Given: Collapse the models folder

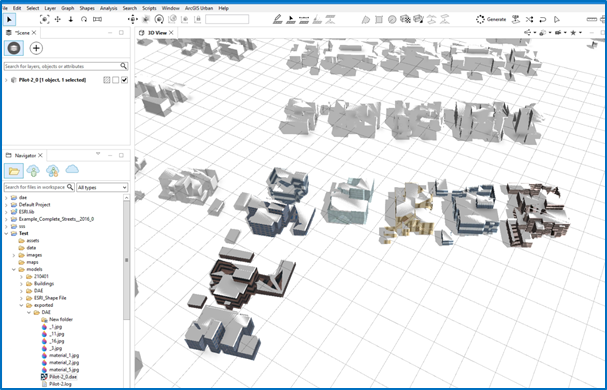Looking at the screenshot, I should coord(14,270).
